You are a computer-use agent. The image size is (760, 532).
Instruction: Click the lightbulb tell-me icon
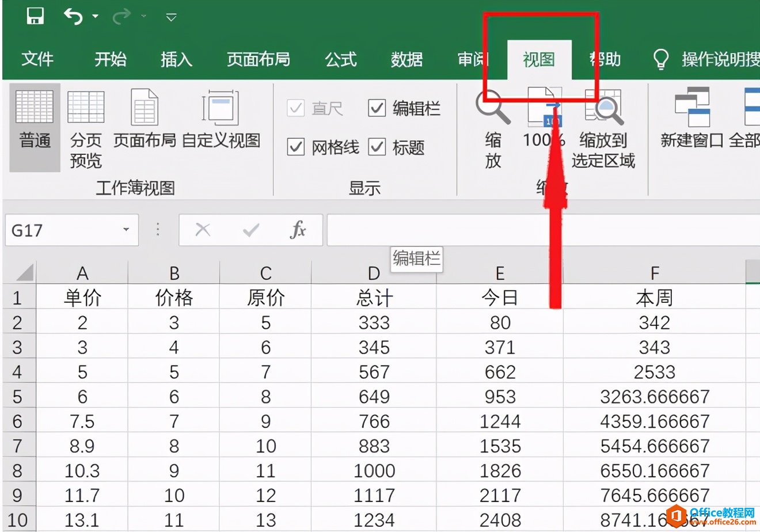[x=661, y=59]
